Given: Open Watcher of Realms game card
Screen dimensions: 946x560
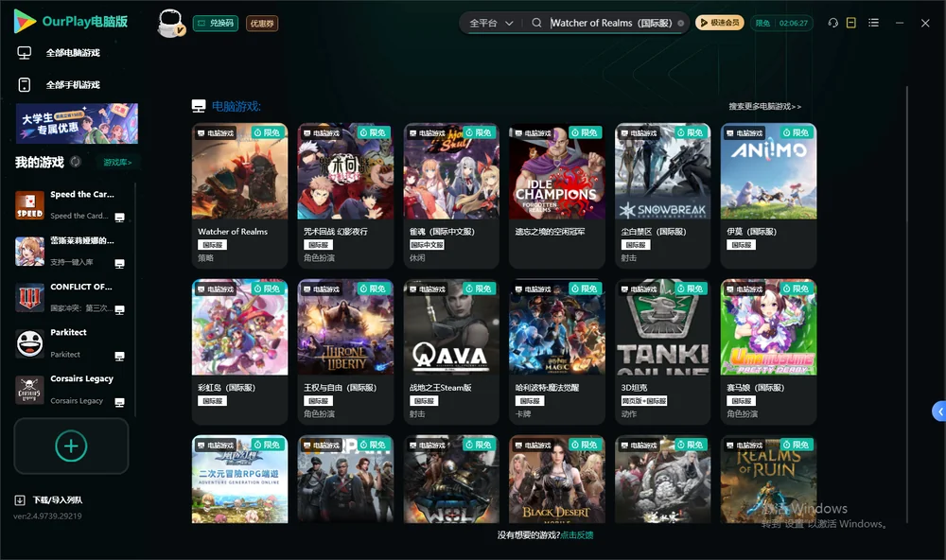Looking at the screenshot, I should click(x=239, y=196).
